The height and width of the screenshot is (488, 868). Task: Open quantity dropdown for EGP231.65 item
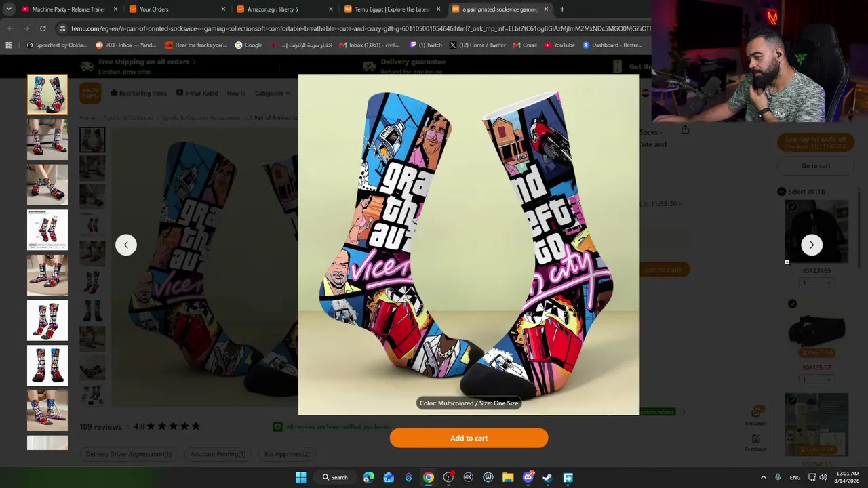click(816, 283)
